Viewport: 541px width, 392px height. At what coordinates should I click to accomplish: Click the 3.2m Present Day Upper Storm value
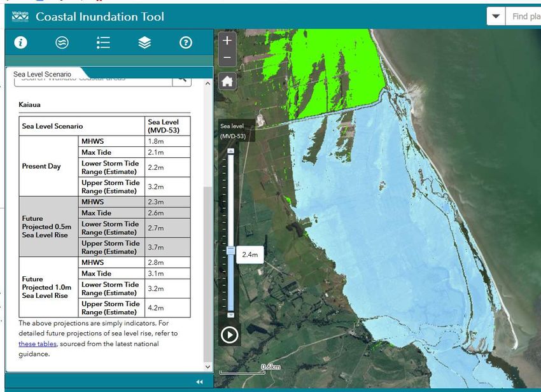155,186
